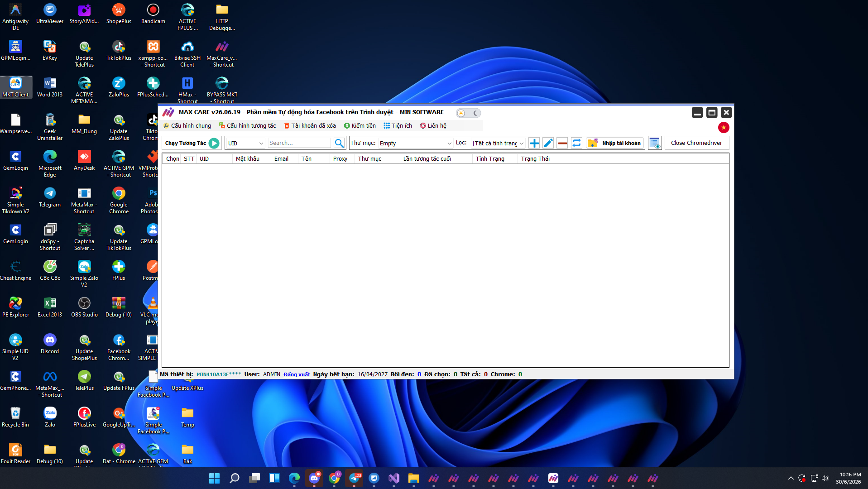Select OBS Studio desktop icon

coord(84,307)
